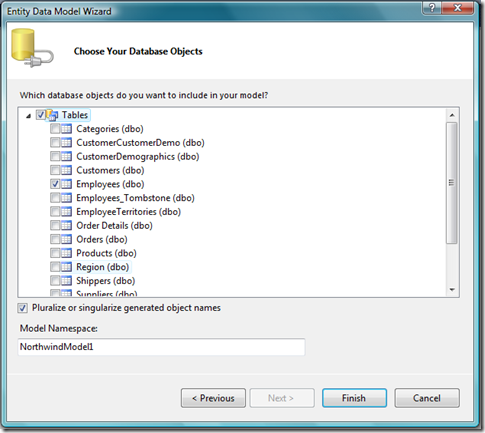
Task: Select the EmployeeTerritories (dbo) tree item
Action: tap(129, 212)
